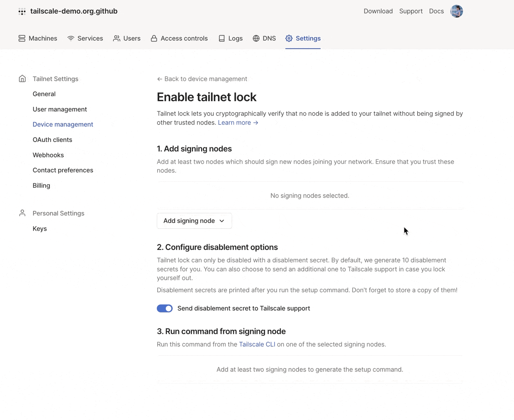Click the Download link in header
This screenshot has height=420, width=514.
378,11
